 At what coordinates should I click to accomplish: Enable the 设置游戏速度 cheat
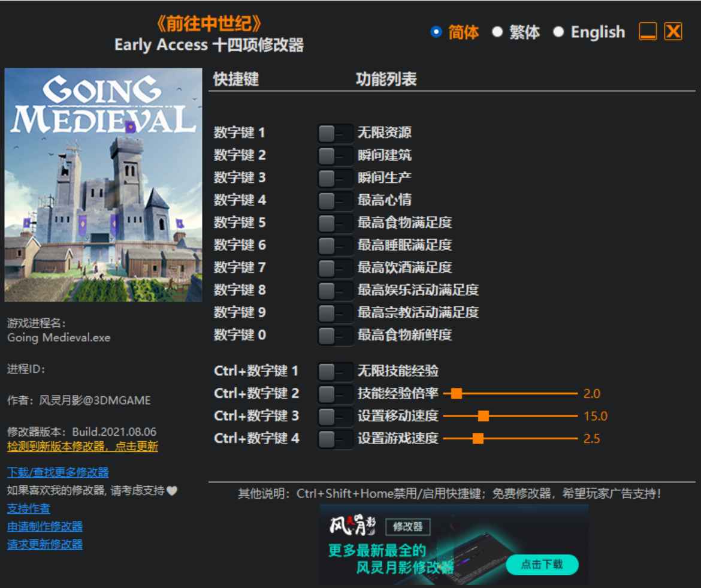[x=334, y=438]
